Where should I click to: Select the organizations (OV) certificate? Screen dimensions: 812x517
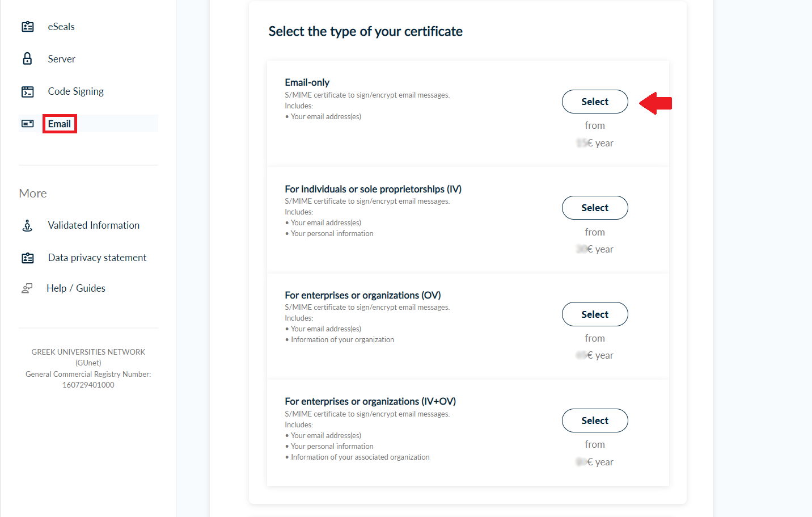coord(595,314)
